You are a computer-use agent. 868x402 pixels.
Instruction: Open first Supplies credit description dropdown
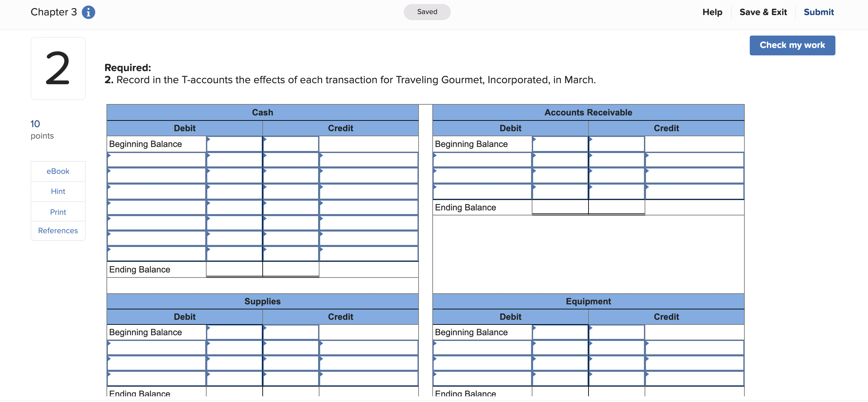click(x=368, y=348)
